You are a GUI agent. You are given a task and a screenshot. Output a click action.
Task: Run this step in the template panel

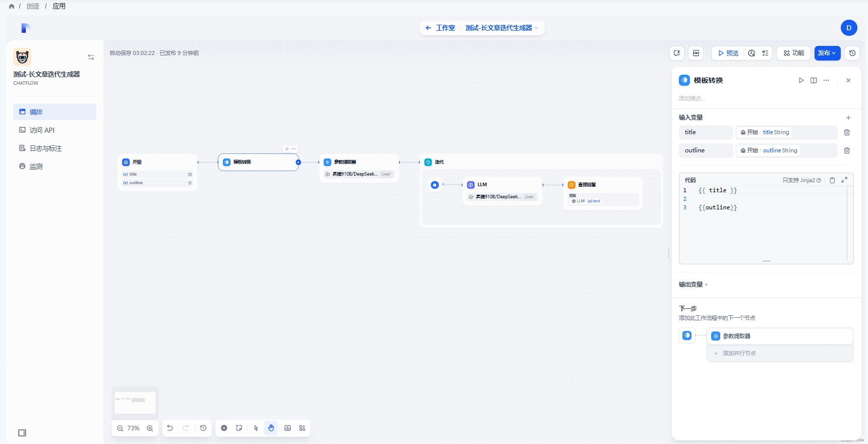point(801,80)
